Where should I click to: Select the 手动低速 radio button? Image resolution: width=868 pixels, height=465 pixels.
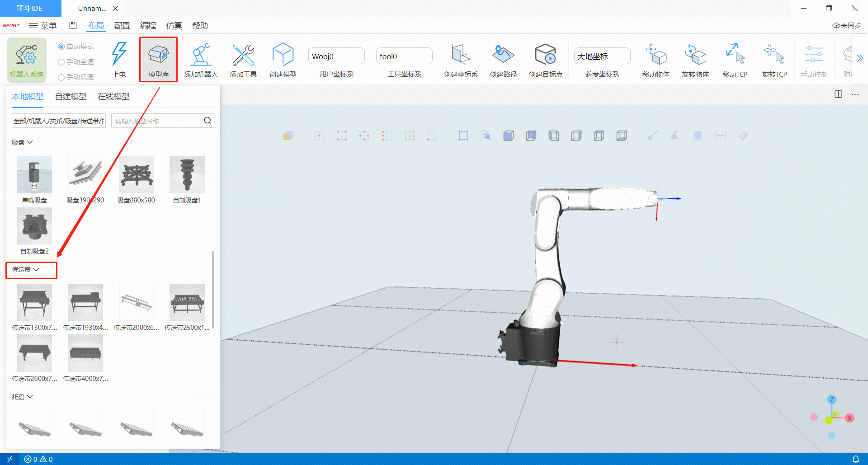(x=61, y=77)
